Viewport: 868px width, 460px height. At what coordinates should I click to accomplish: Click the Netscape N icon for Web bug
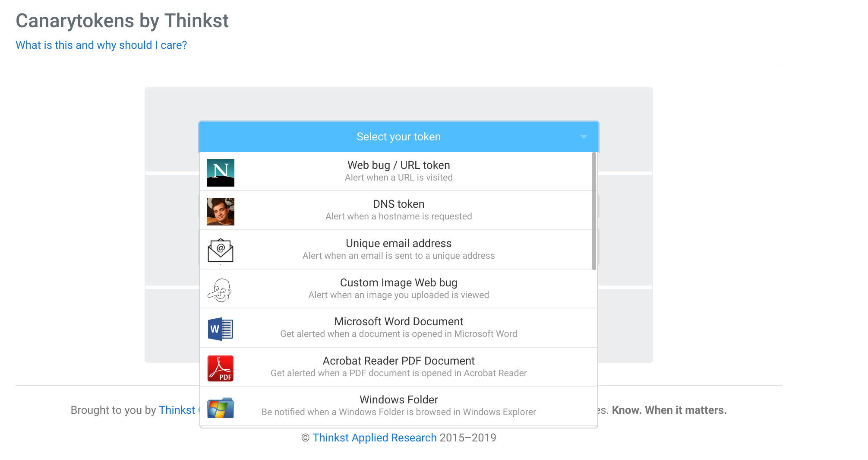click(x=220, y=173)
